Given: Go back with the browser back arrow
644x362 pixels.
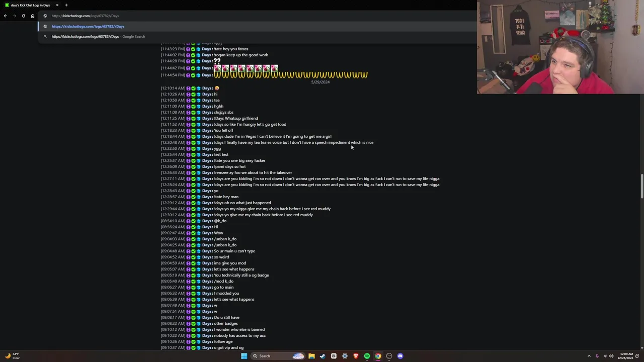Looking at the screenshot, I should (x=6, y=16).
